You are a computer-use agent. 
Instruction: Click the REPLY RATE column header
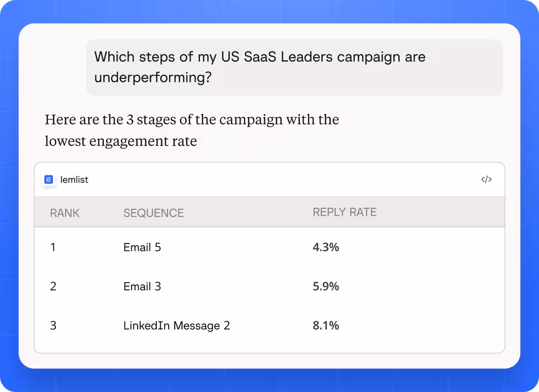(x=344, y=212)
